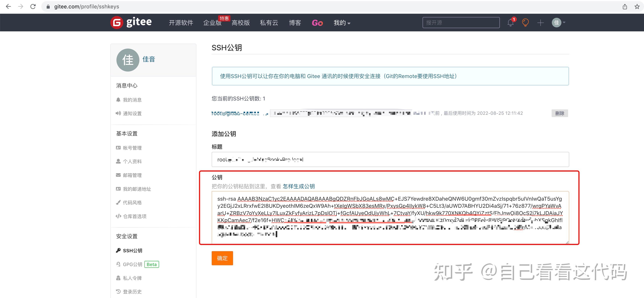This screenshot has width=644, height=298.
Task: Click the browser share icon
Action: 625,7
